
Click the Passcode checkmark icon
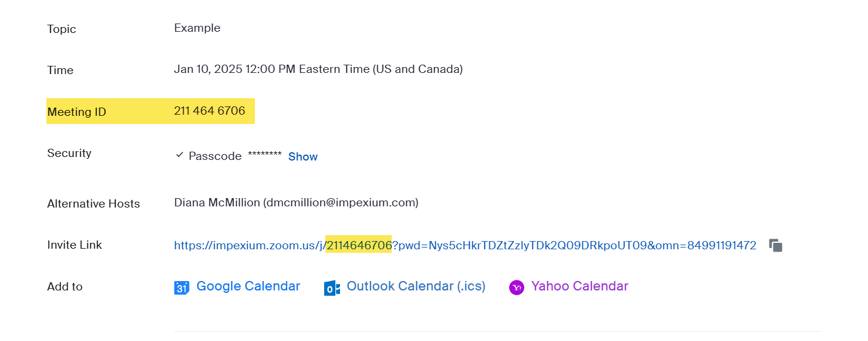(180, 155)
